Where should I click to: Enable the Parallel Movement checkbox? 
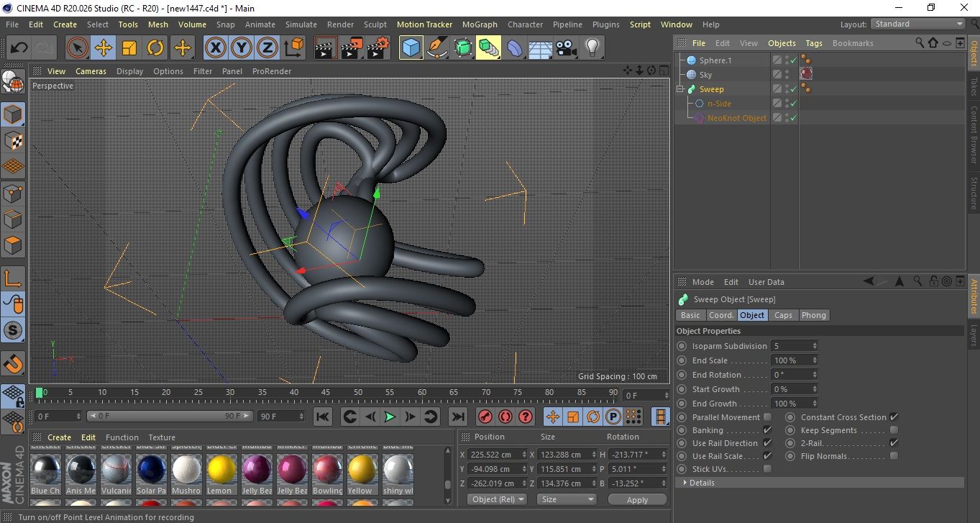point(767,417)
